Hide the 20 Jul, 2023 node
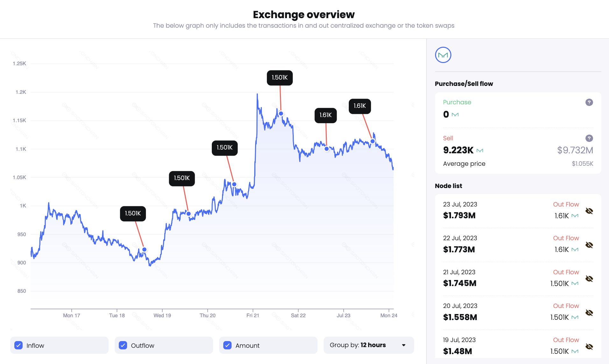 click(589, 313)
